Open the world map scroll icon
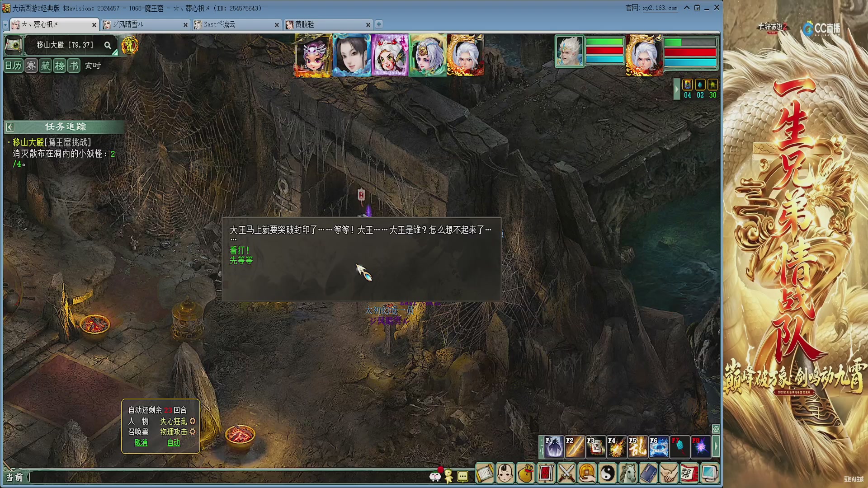The image size is (868, 488). click(14, 45)
